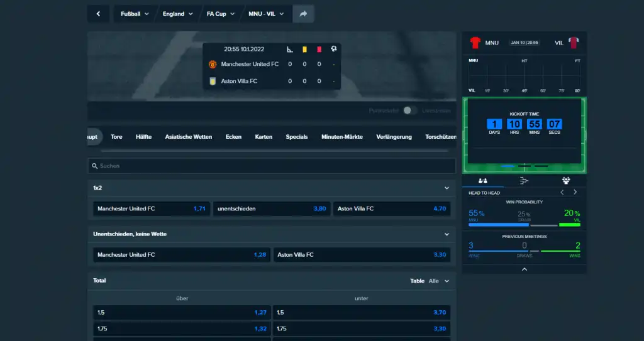Bet Manchester United draw no bet 1,28
The image size is (644, 341).
coord(182,255)
